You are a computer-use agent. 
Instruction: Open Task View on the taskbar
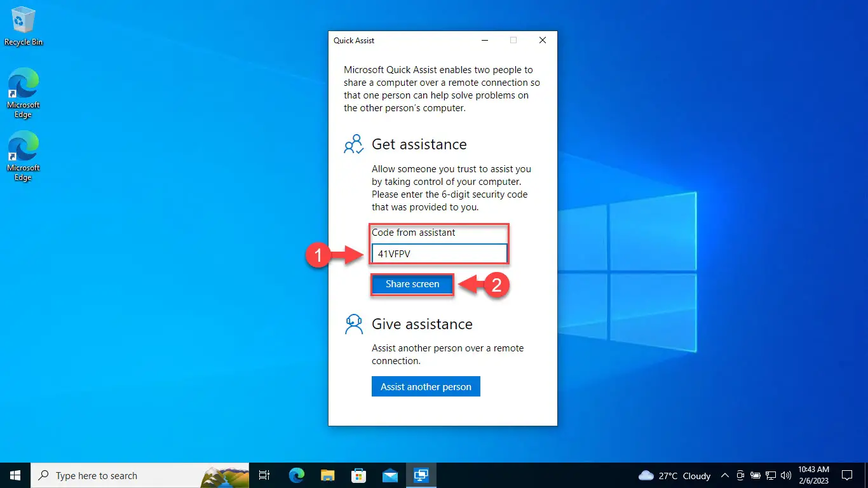(265, 475)
